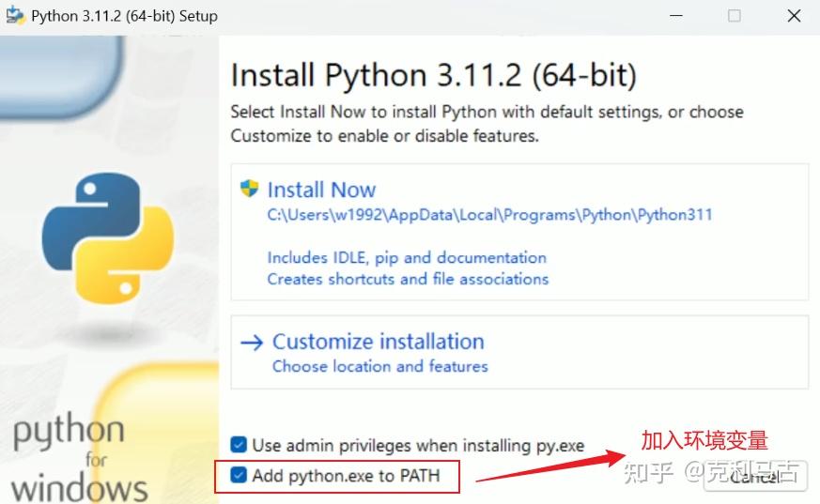Start installation with Install Now
This screenshot has width=820, height=504.
(321, 190)
